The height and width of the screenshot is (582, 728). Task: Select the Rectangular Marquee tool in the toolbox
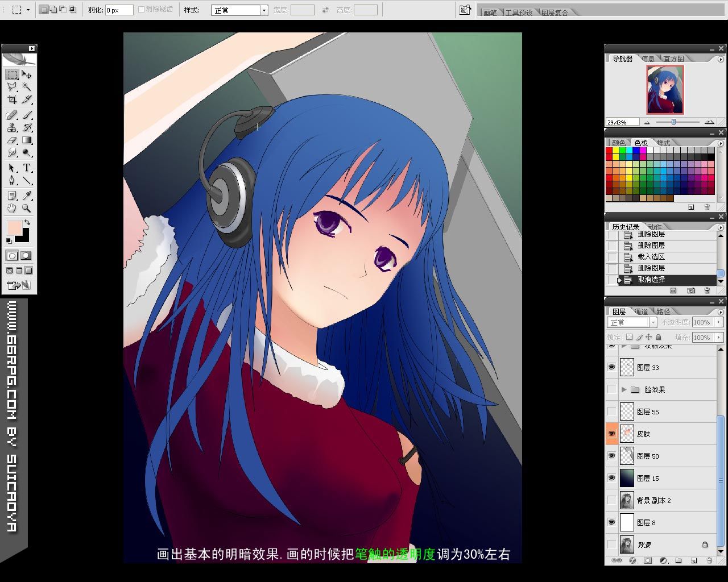click(x=12, y=74)
